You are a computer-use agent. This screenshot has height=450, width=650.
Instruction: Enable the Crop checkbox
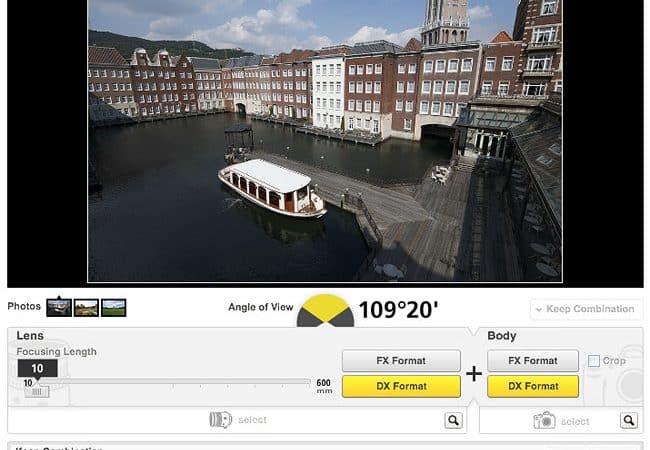[594, 361]
